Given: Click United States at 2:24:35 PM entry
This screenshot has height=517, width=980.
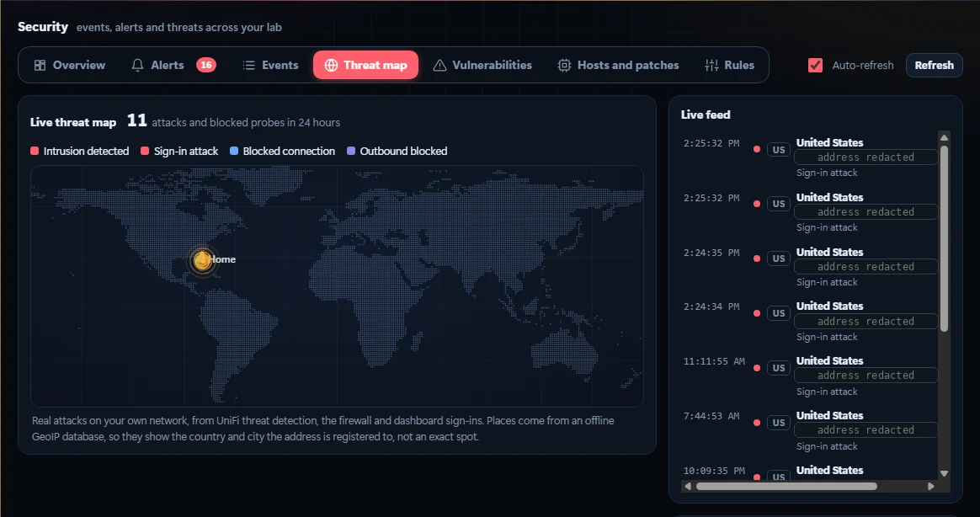Looking at the screenshot, I should (x=829, y=252).
